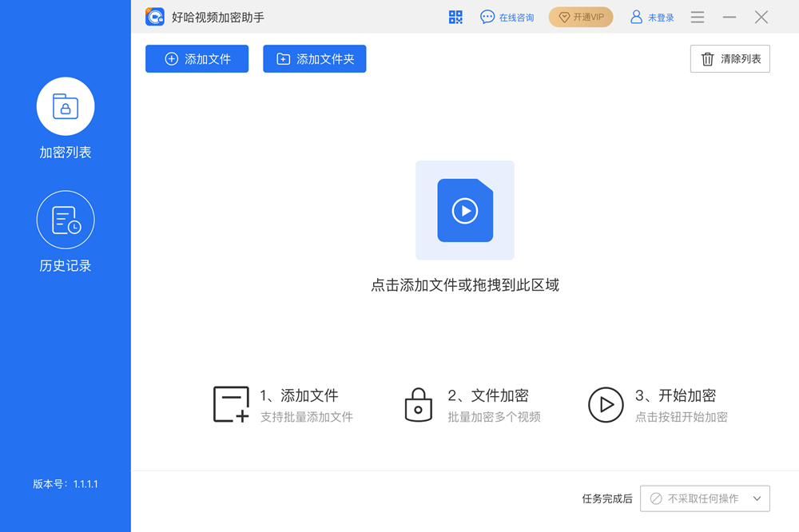Click the QR code icon in title bar
This screenshot has height=532, width=799.
455,17
